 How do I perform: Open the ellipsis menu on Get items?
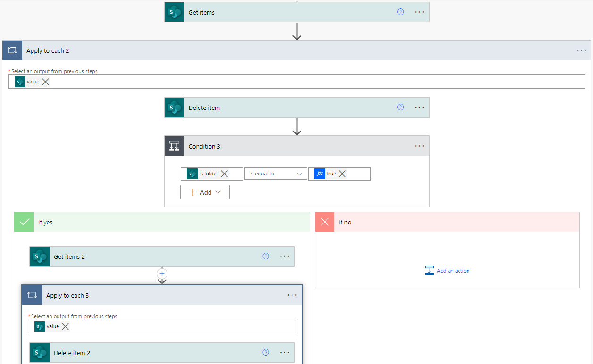point(419,12)
